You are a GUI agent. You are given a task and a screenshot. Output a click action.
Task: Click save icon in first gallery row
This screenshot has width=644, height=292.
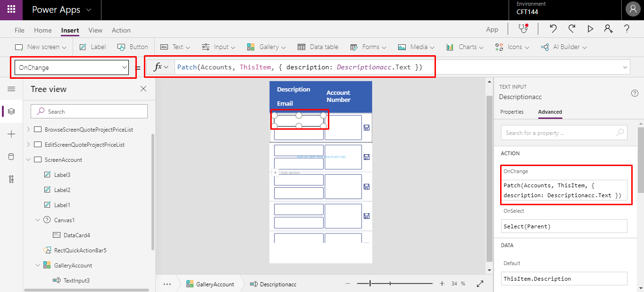point(367,128)
